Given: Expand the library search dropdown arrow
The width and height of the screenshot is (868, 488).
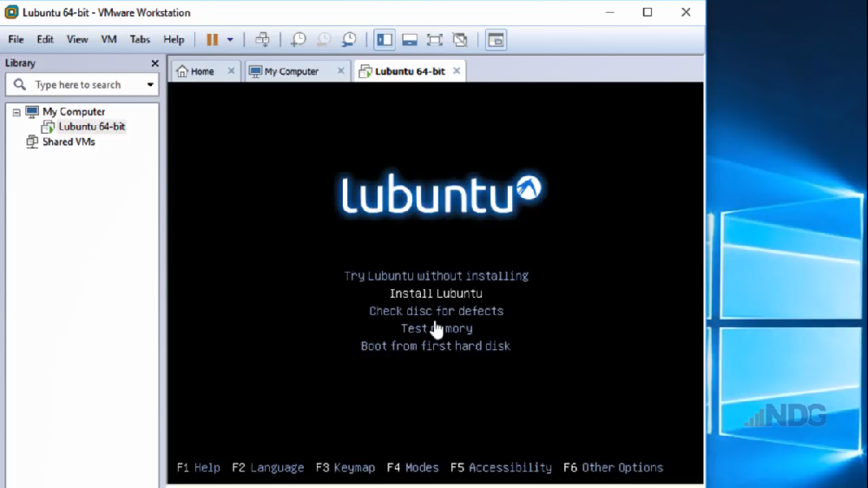Looking at the screenshot, I should pos(150,85).
